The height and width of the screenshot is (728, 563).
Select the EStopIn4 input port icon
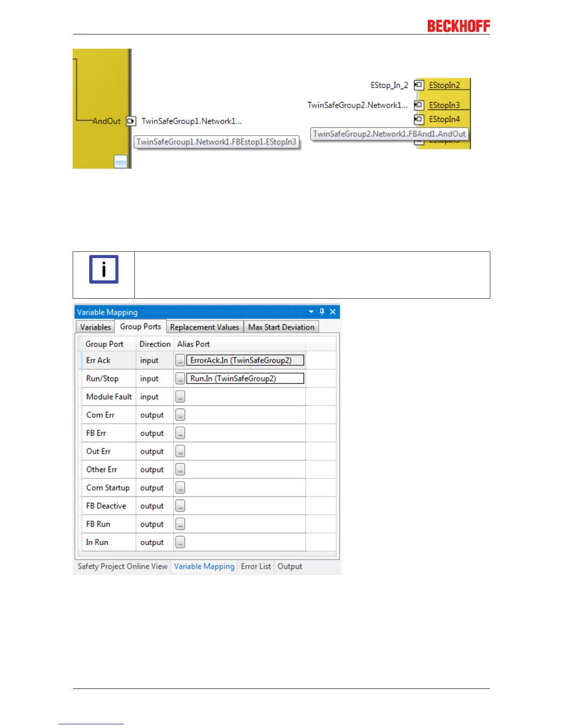point(419,119)
